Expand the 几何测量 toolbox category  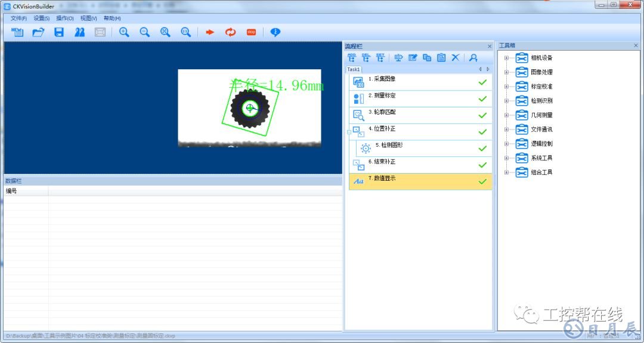506,115
